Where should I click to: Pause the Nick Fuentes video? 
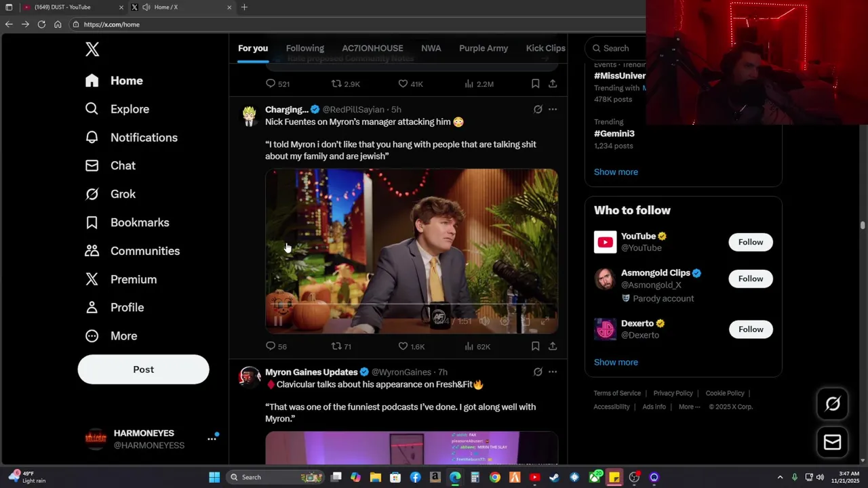(278, 321)
